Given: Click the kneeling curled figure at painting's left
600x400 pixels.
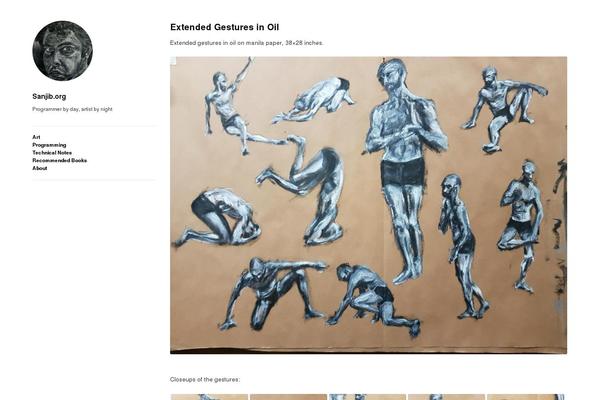Looking at the screenshot, I should coord(217,218).
